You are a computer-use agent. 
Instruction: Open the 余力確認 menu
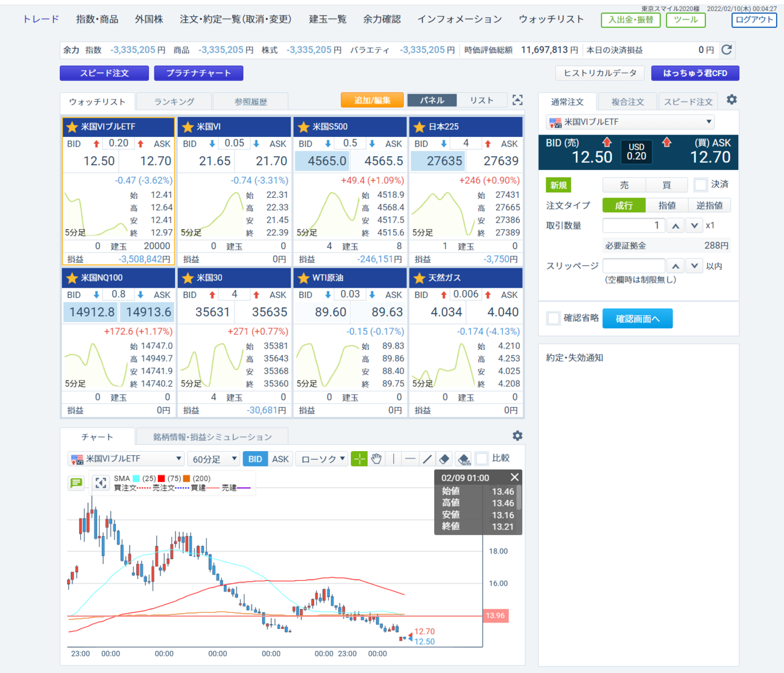pos(382,19)
